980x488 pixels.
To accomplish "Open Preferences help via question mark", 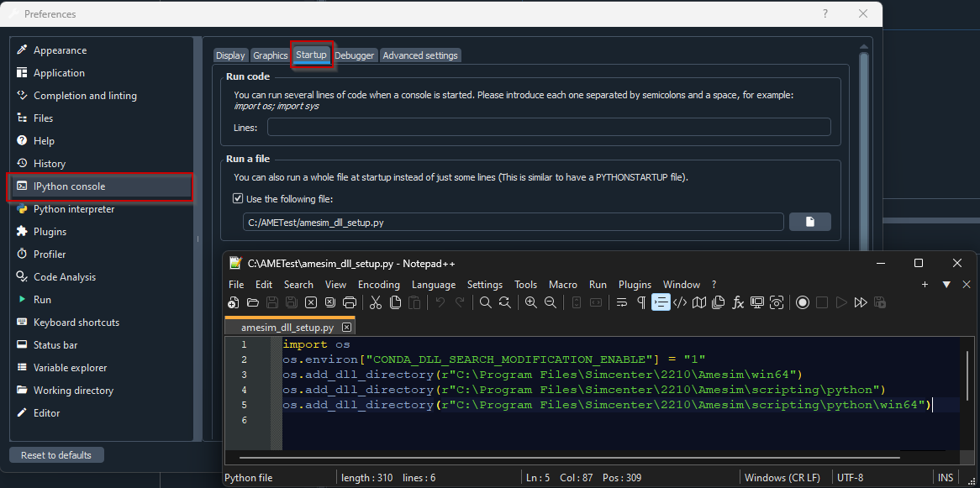I will 825,14.
